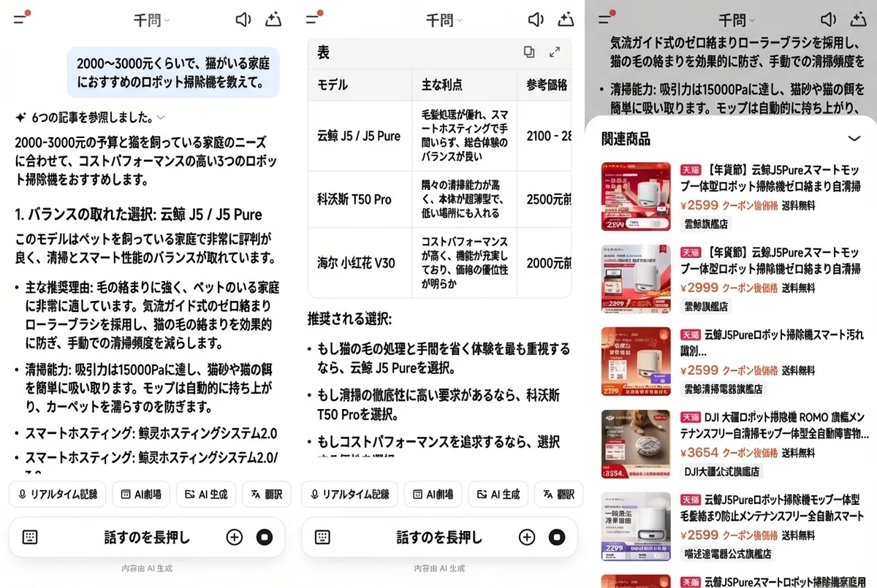Collapse the 関連商品 panel
This screenshot has height=588, width=877.
click(854, 138)
